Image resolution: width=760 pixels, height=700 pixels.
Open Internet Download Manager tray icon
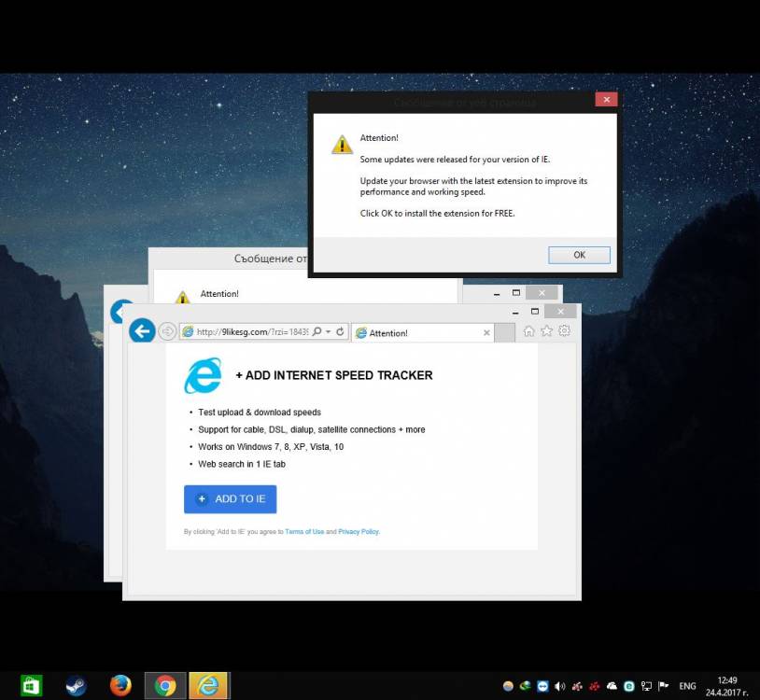526,686
